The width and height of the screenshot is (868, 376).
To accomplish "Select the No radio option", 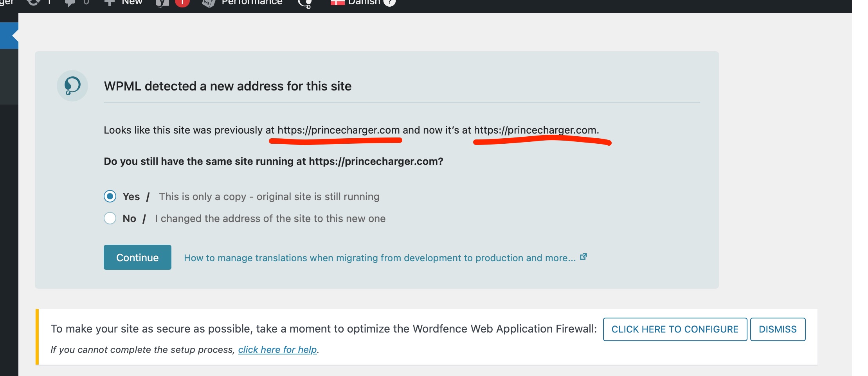I will tap(110, 218).
